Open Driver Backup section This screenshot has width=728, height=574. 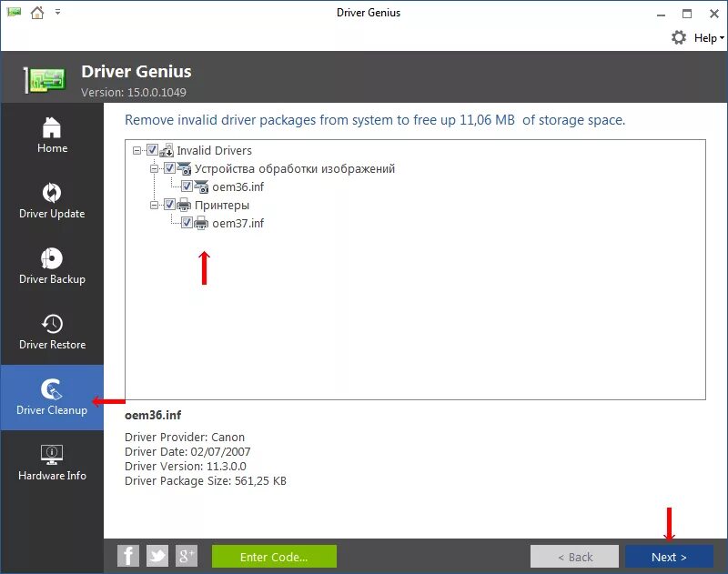coord(52,266)
